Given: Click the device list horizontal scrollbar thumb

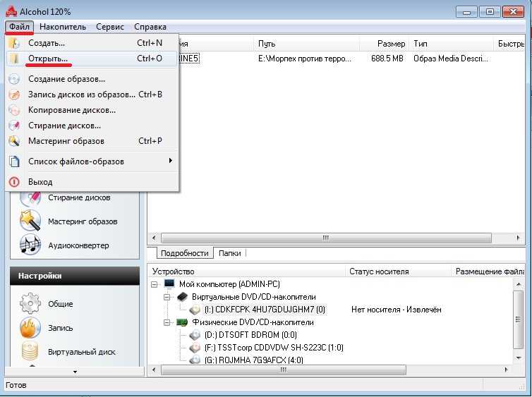Looking at the screenshot, I should tap(284, 369).
